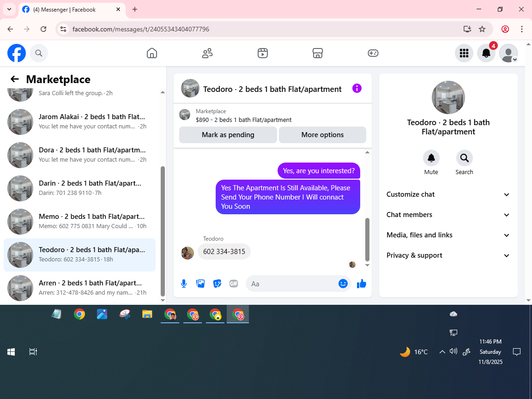Attach a photo file icon

200,284
